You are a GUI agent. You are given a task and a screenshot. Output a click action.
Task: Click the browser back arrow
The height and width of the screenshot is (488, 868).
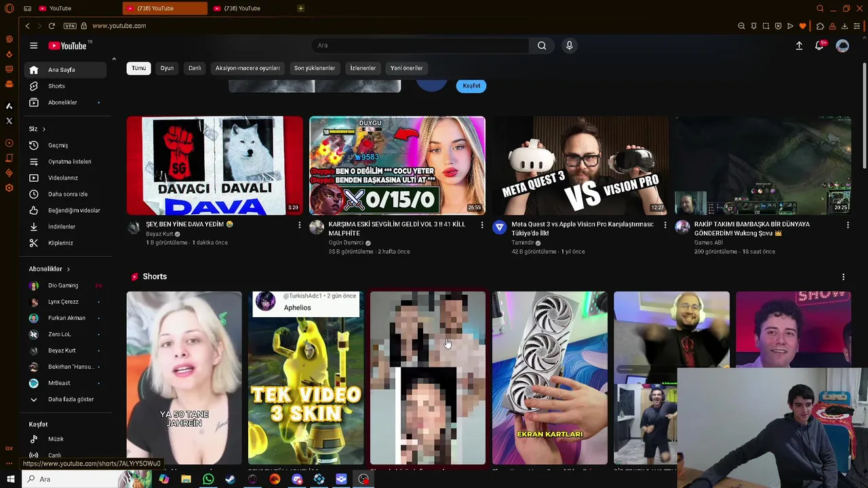tap(27, 26)
